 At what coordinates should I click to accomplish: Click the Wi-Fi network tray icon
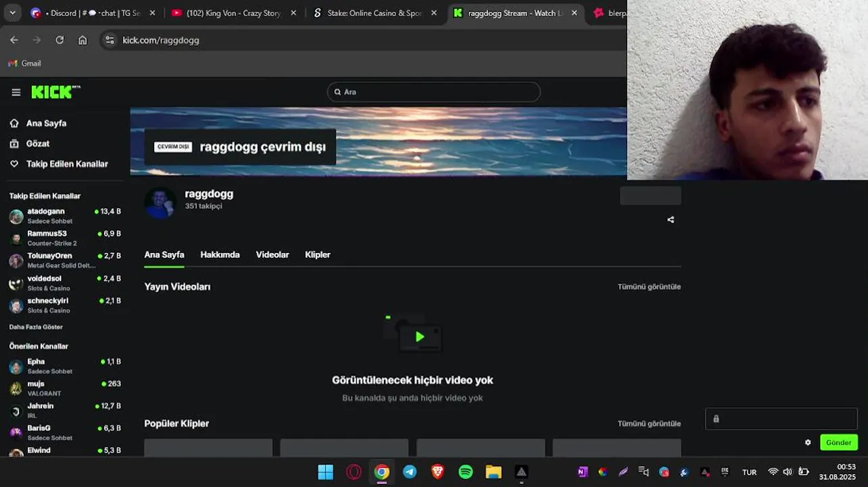coord(773,472)
